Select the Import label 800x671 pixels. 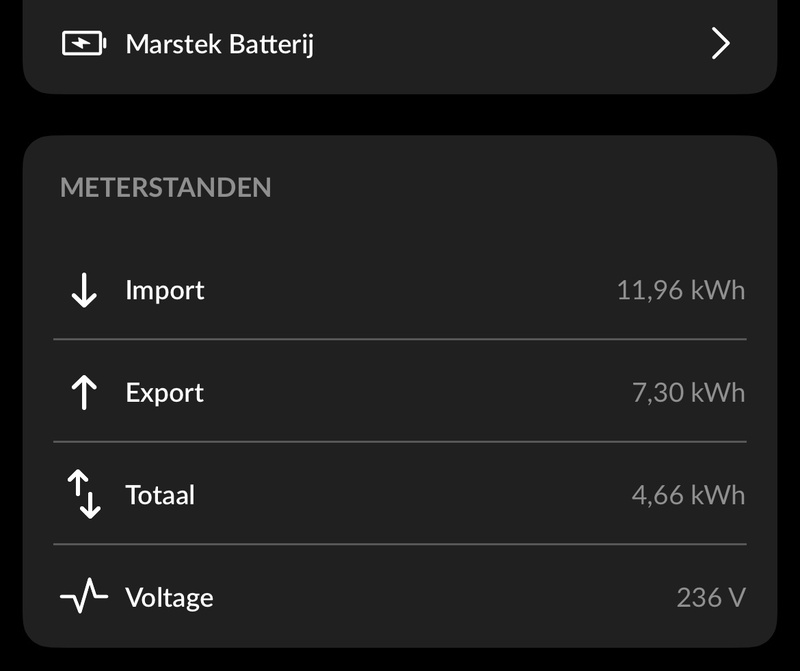(x=165, y=291)
